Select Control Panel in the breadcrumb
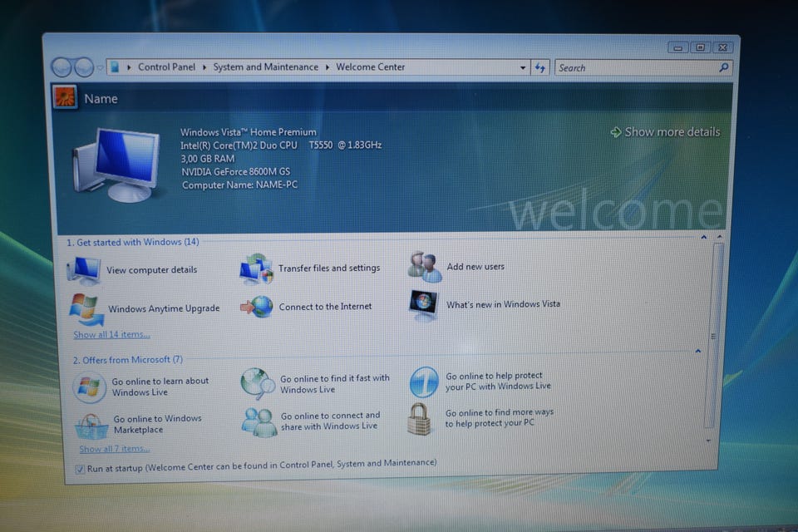798x532 pixels. [166, 67]
